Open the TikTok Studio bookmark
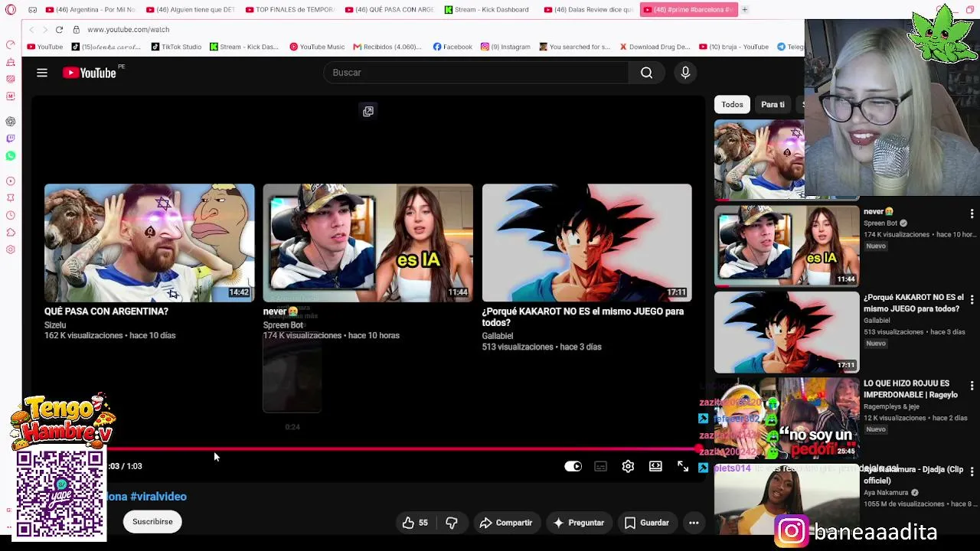 pyautogui.click(x=175, y=47)
